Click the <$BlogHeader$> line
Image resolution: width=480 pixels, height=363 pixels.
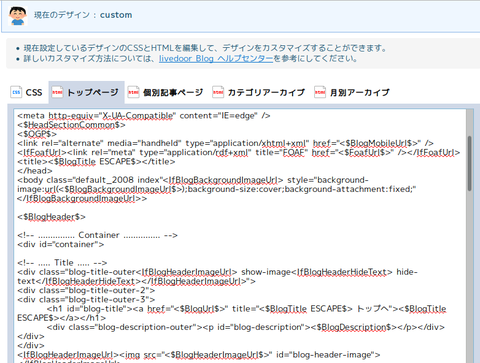click(x=51, y=217)
